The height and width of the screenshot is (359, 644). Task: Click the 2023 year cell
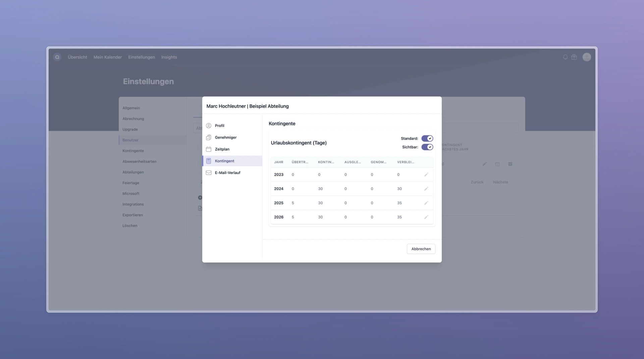pos(279,175)
